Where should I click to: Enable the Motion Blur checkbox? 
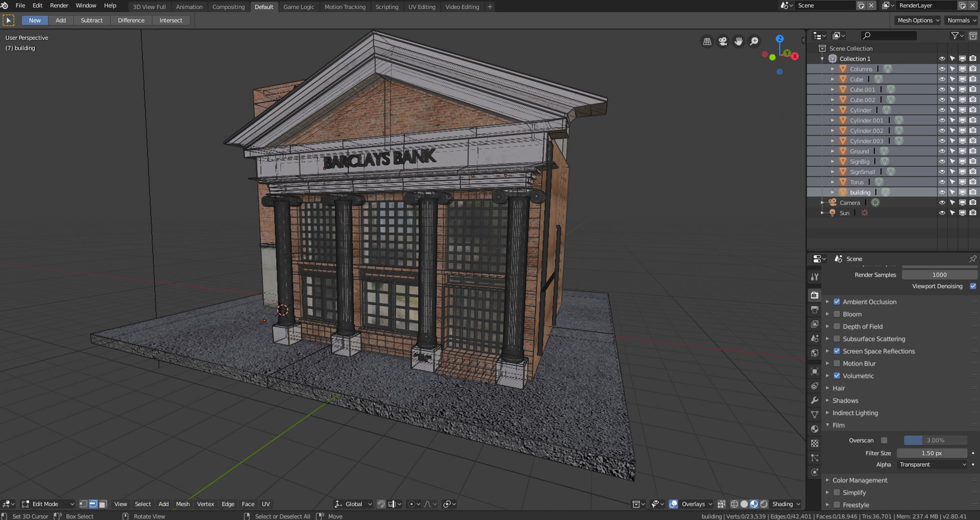tap(837, 363)
